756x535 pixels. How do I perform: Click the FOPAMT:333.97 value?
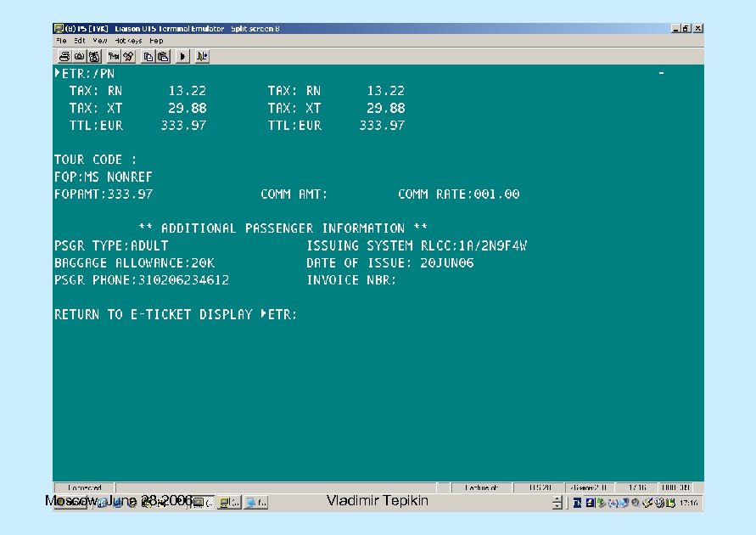104,194
